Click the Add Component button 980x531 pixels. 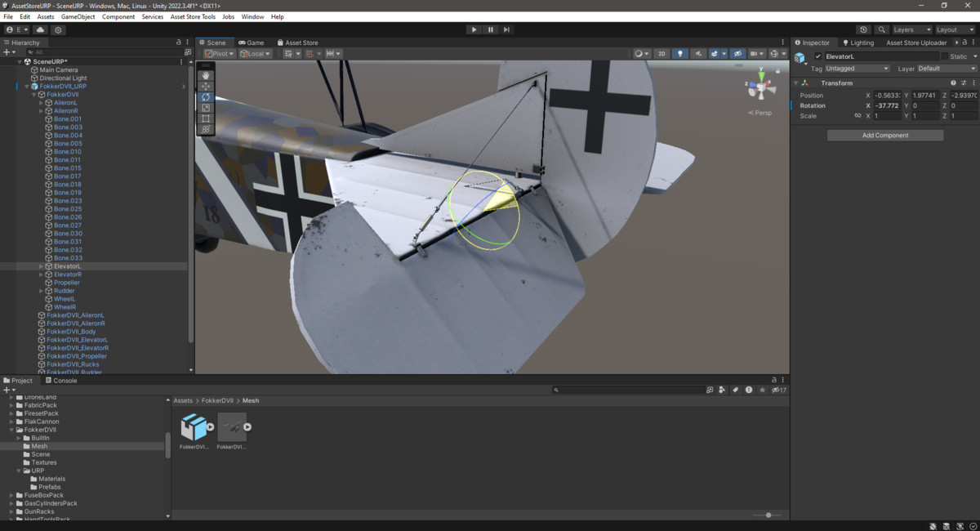click(885, 136)
